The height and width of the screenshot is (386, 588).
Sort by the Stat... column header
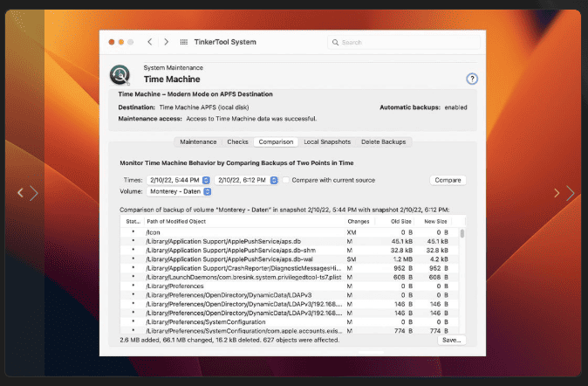coord(133,222)
